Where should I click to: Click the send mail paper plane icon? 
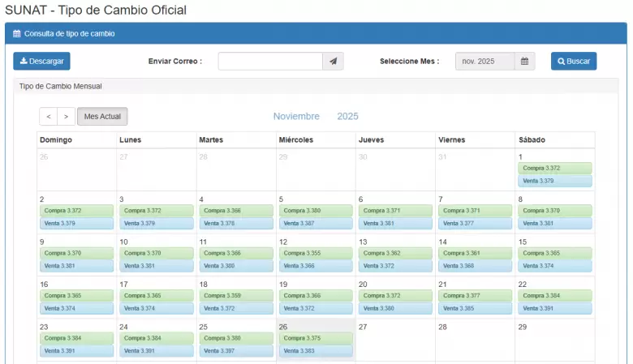[333, 62]
